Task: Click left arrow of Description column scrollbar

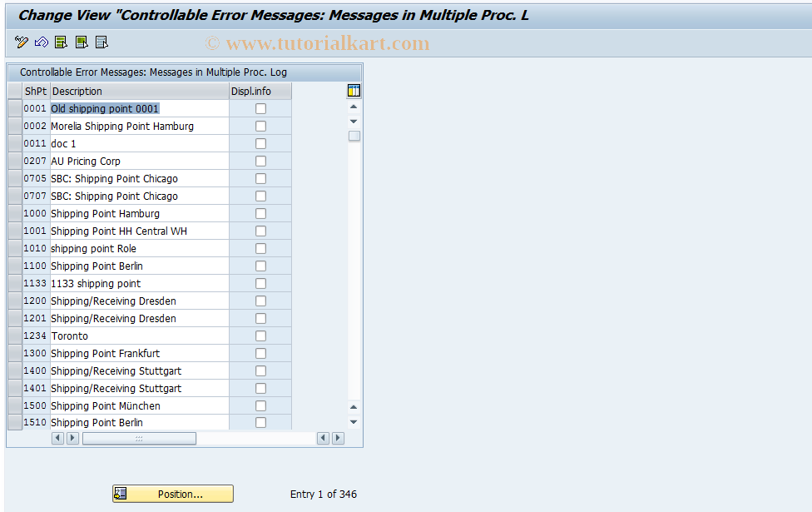Action: [x=58, y=438]
